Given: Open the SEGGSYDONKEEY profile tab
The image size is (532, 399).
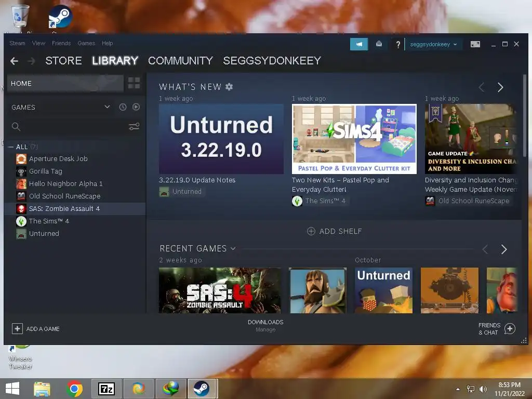Looking at the screenshot, I should (x=272, y=61).
